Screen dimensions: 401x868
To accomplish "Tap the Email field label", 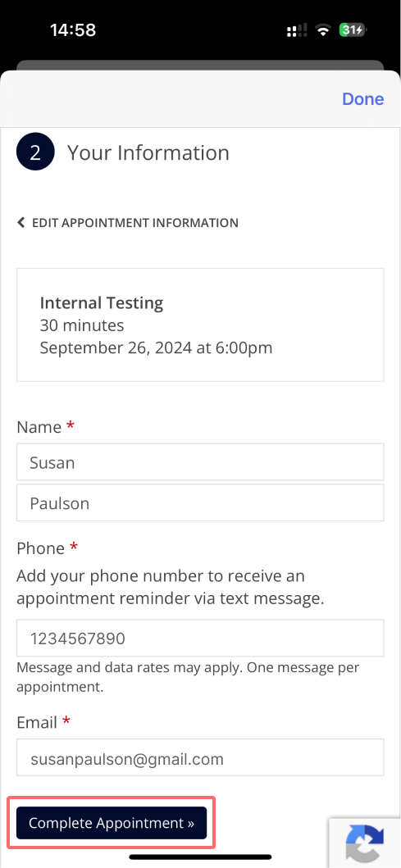I will [x=37, y=722].
